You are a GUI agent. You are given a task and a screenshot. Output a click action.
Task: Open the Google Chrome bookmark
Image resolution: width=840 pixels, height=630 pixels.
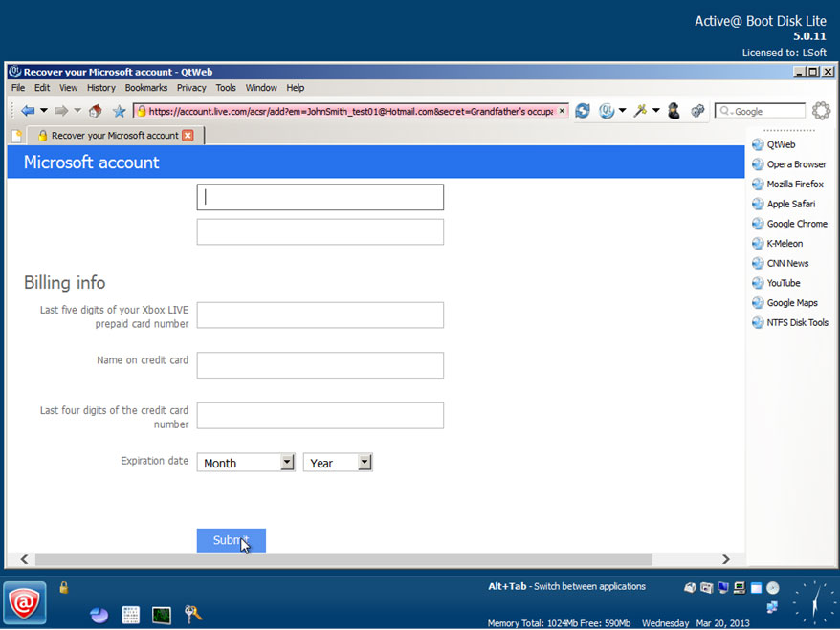coord(789,224)
